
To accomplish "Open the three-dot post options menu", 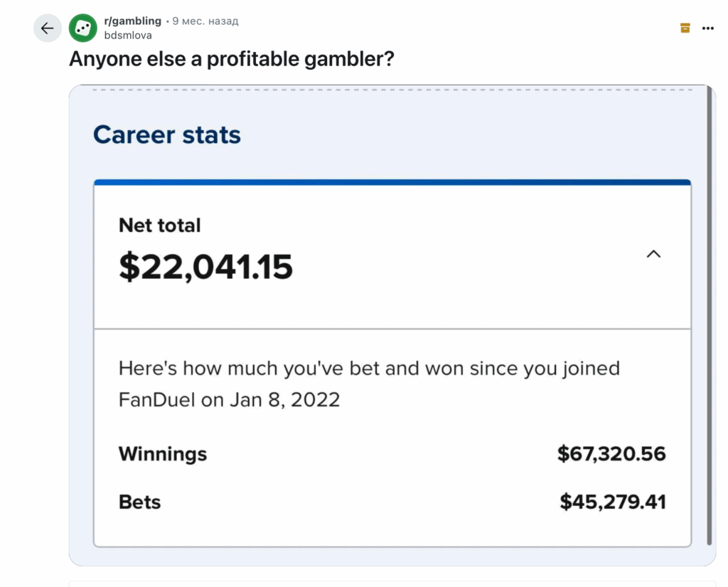I will [x=707, y=28].
